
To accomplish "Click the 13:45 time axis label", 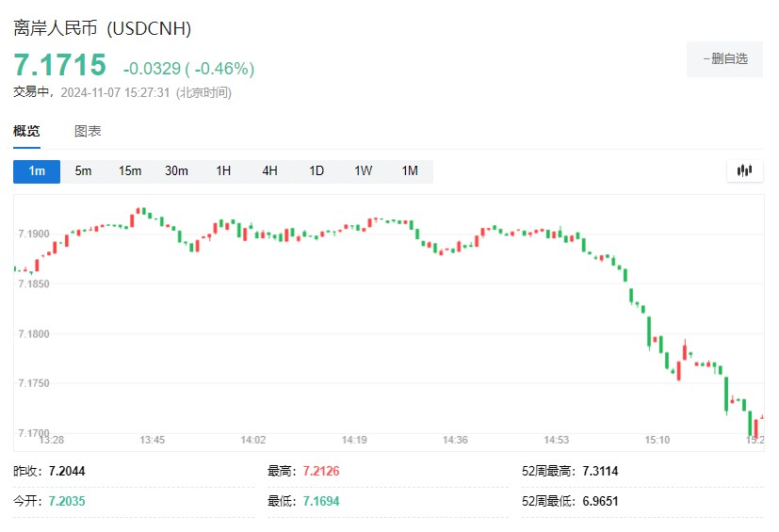I will [152, 440].
